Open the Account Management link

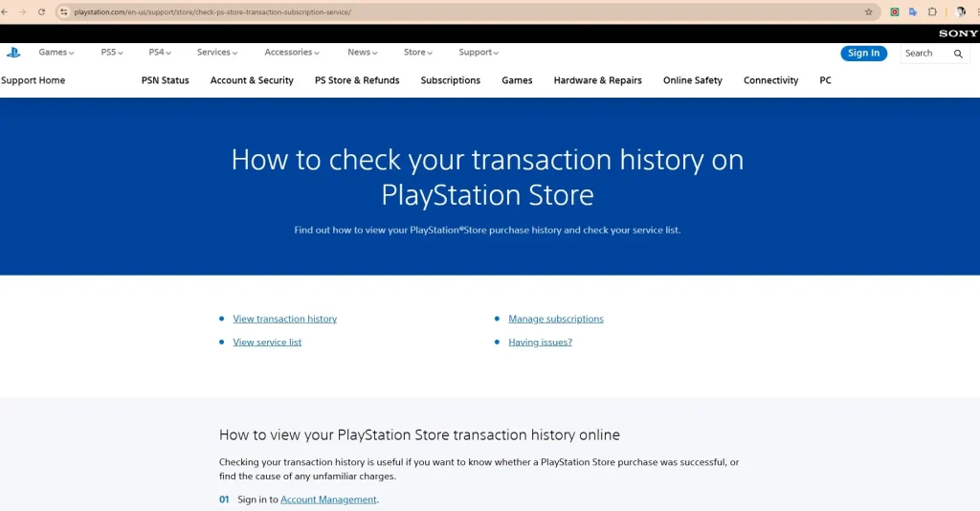(329, 500)
